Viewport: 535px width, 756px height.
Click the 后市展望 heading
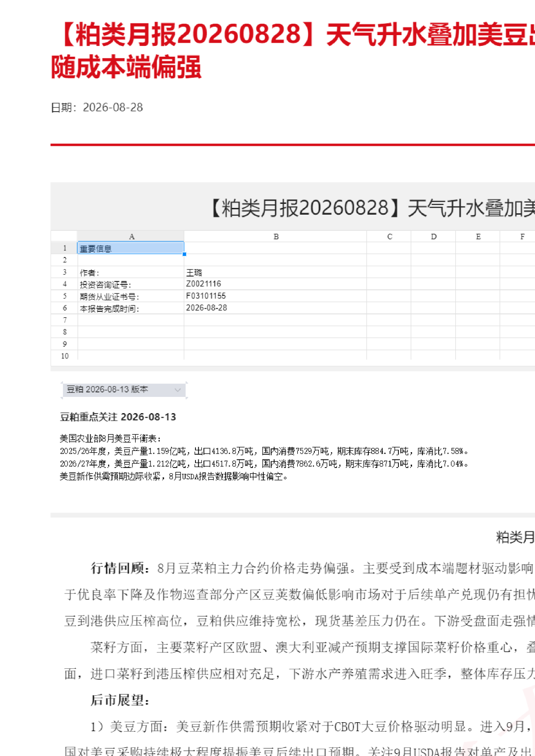[120, 700]
